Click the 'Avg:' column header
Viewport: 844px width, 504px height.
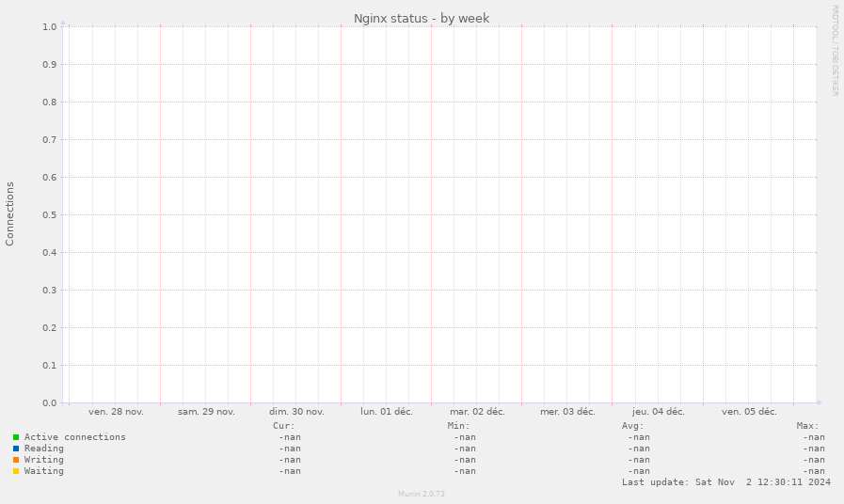click(633, 426)
